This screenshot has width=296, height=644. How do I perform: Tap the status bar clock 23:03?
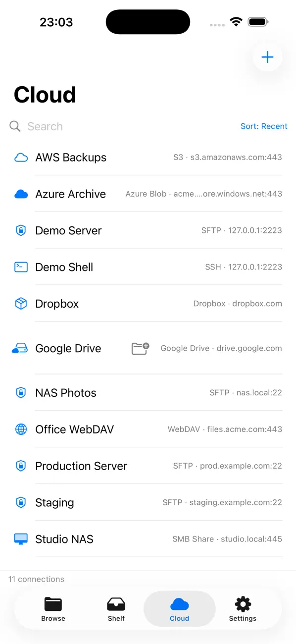click(56, 22)
